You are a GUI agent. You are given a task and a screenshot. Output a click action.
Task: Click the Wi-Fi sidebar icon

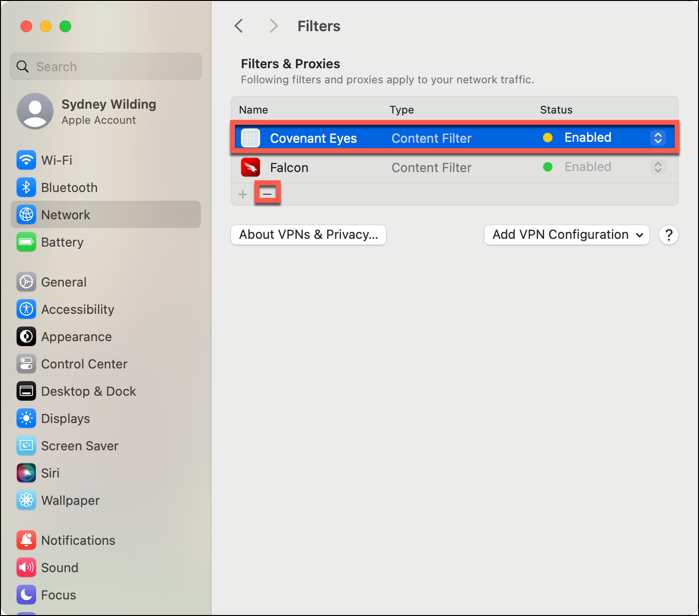coord(26,160)
